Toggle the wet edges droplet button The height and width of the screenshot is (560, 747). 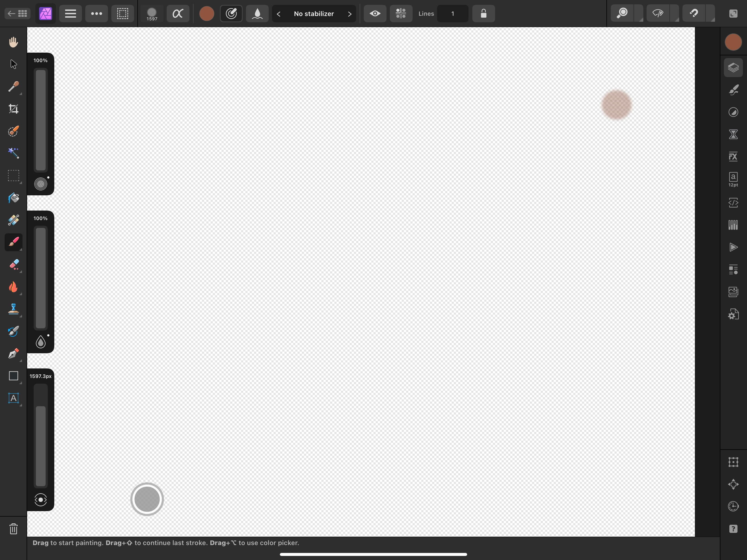point(257,14)
